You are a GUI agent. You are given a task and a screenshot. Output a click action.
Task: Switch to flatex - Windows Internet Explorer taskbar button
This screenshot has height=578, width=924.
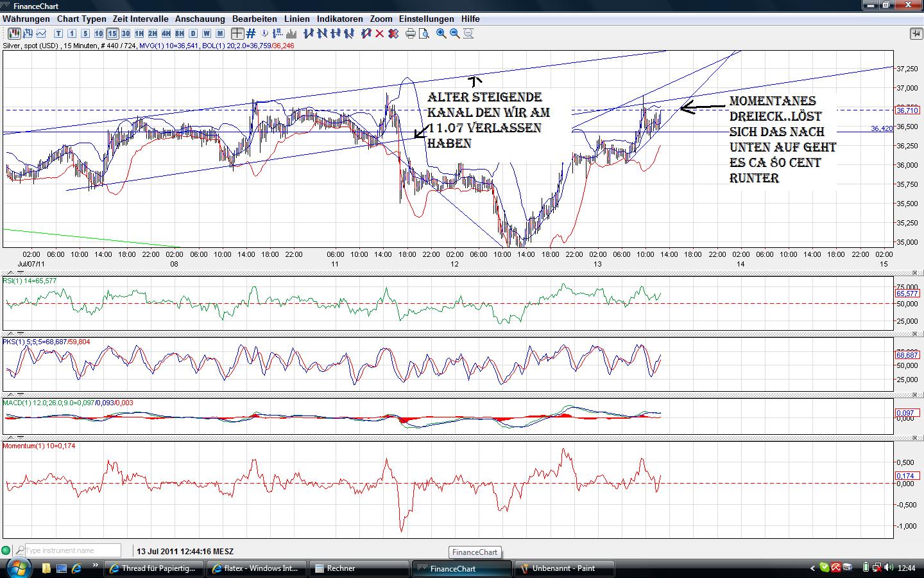(257, 568)
